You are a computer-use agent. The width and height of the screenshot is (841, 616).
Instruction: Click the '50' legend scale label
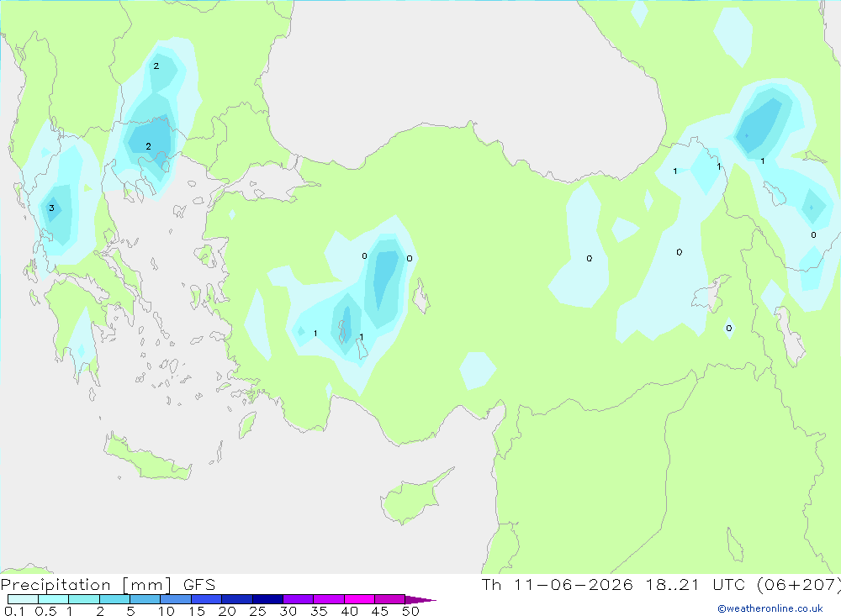click(410, 611)
